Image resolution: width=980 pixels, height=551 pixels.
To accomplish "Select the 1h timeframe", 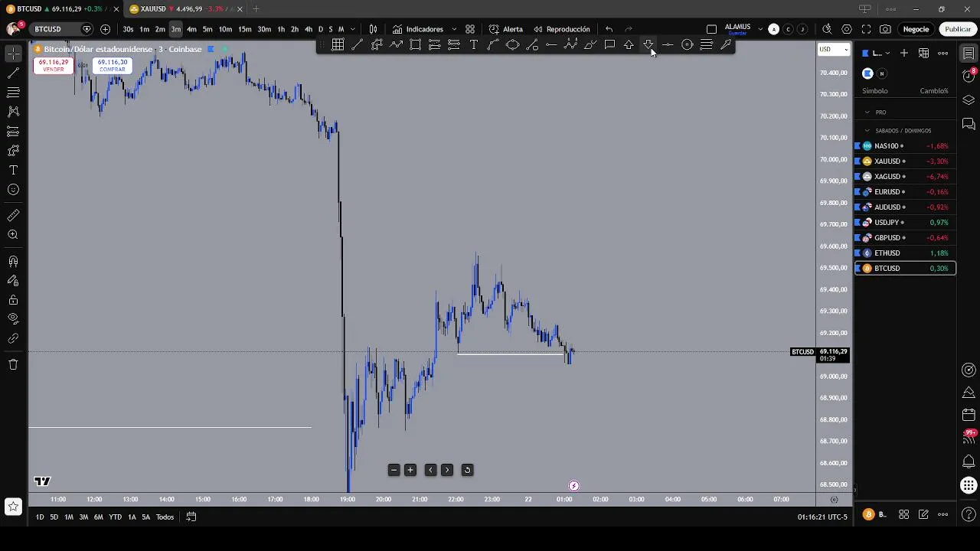I will pos(281,29).
